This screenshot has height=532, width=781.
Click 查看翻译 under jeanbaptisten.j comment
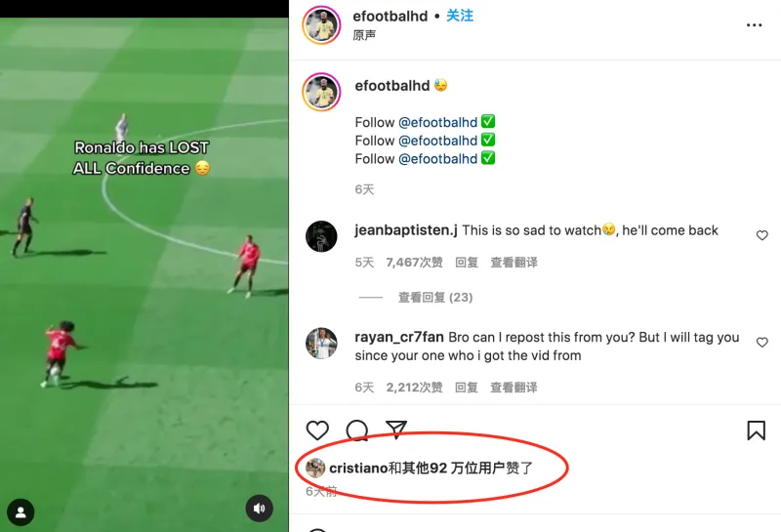click(x=514, y=263)
